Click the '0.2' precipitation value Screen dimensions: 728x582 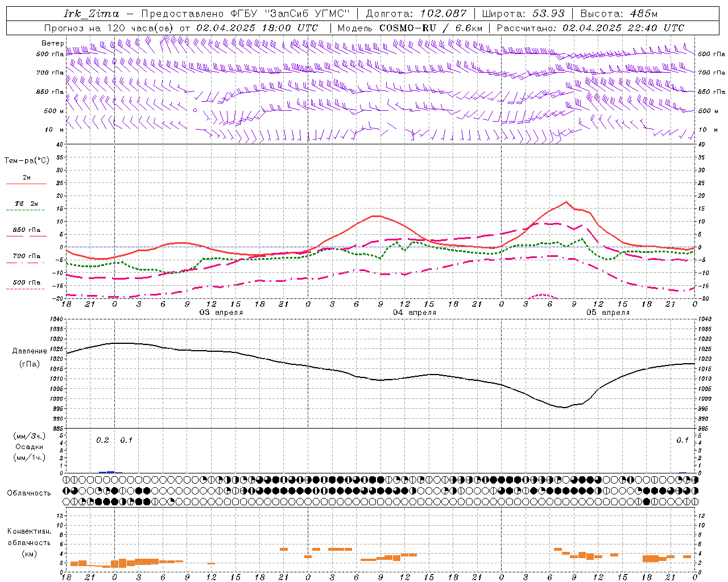click(102, 440)
